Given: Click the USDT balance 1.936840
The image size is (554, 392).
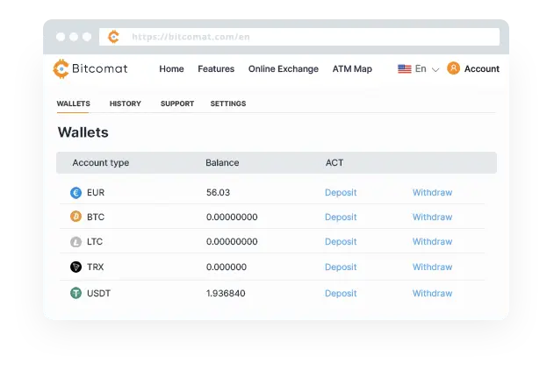Looking at the screenshot, I should point(226,293).
